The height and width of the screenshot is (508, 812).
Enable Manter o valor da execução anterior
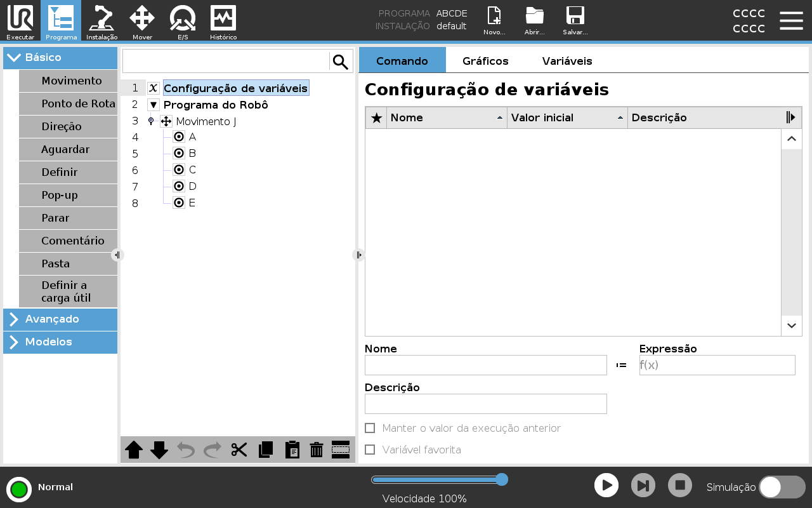pos(370,428)
